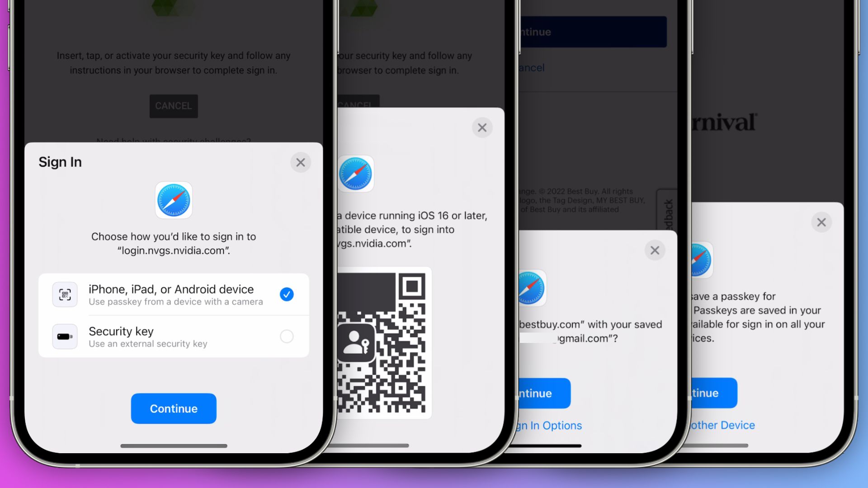Select iPhone, iPad, or Android device radio button
868x488 pixels.
[x=286, y=294]
